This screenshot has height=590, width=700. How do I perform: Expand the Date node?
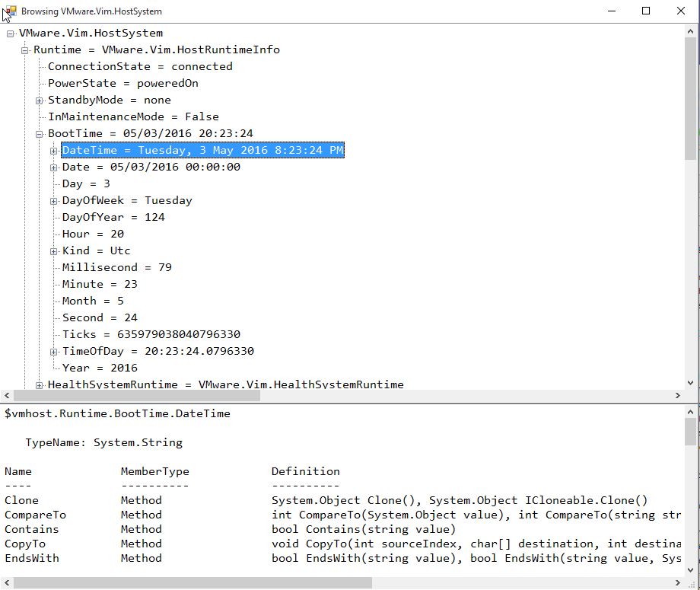click(53, 168)
